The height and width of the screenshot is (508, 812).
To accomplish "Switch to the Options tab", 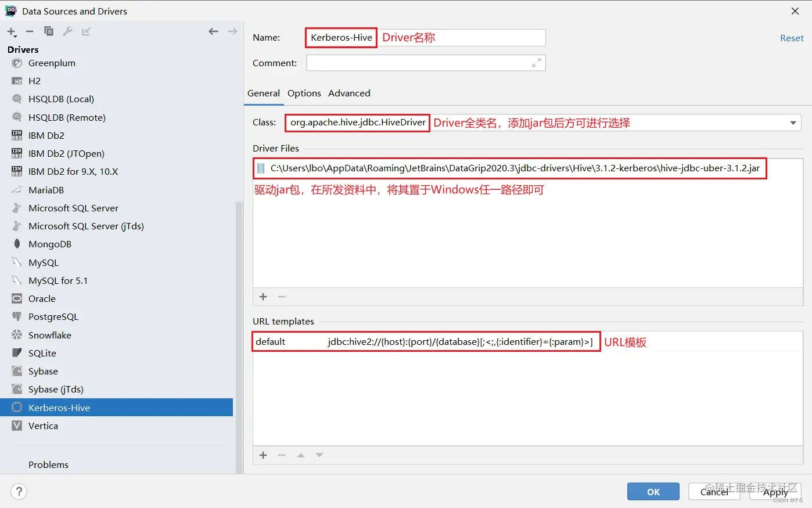I will coord(304,93).
